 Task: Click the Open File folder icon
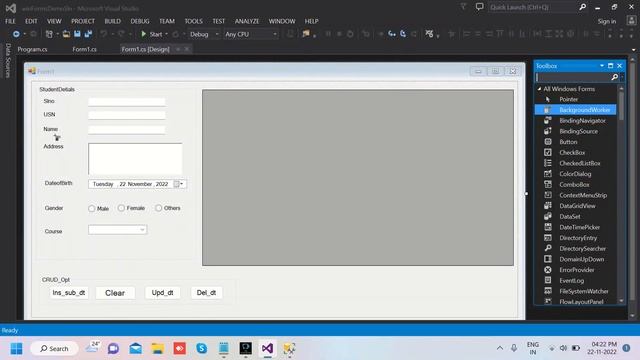click(66, 34)
